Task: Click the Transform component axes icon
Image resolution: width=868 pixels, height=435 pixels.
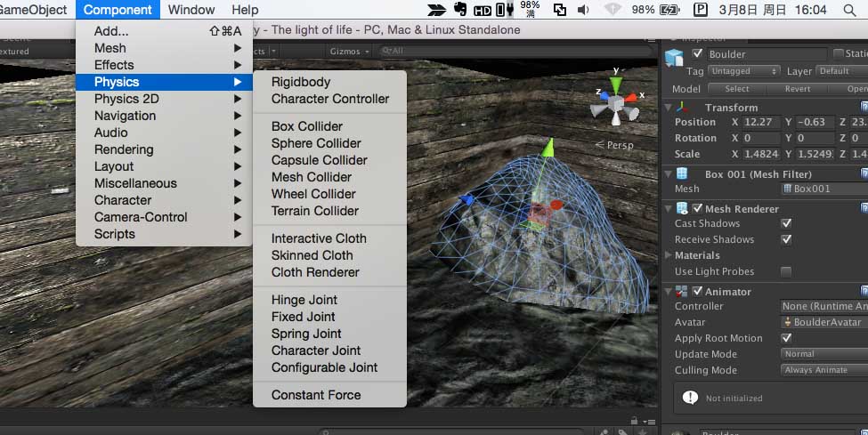Action: click(682, 107)
